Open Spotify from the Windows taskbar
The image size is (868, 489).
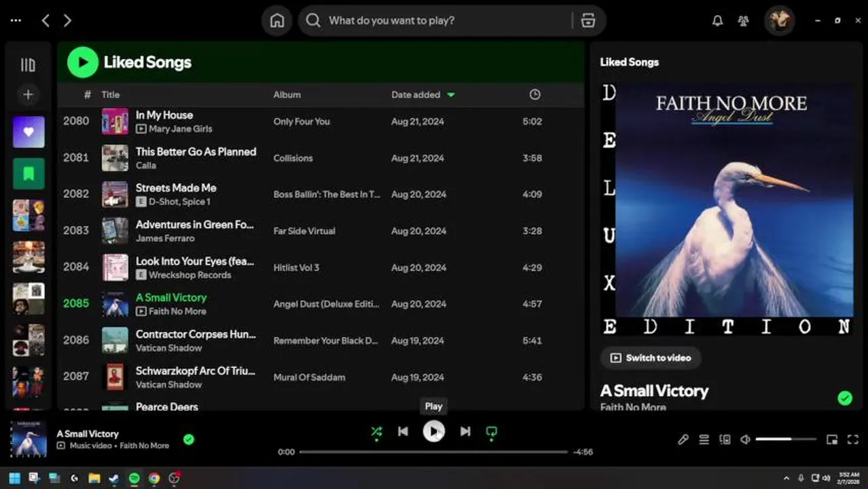coord(134,478)
